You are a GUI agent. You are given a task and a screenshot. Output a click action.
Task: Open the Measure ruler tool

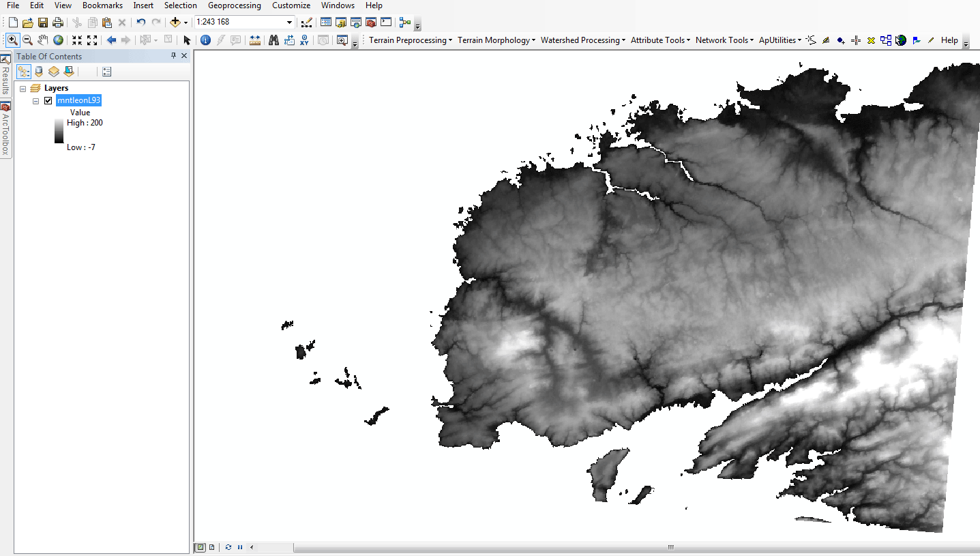pos(255,40)
